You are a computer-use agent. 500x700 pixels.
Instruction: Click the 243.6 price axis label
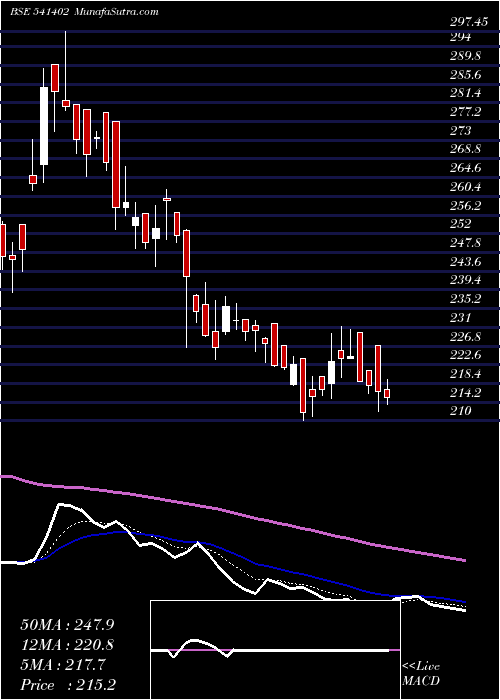click(x=465, y=262)
